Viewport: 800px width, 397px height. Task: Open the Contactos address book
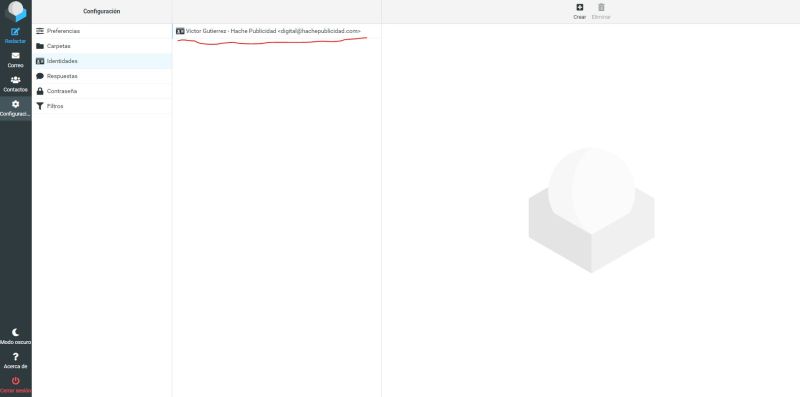pyautogui.click(x=15, y=84)
